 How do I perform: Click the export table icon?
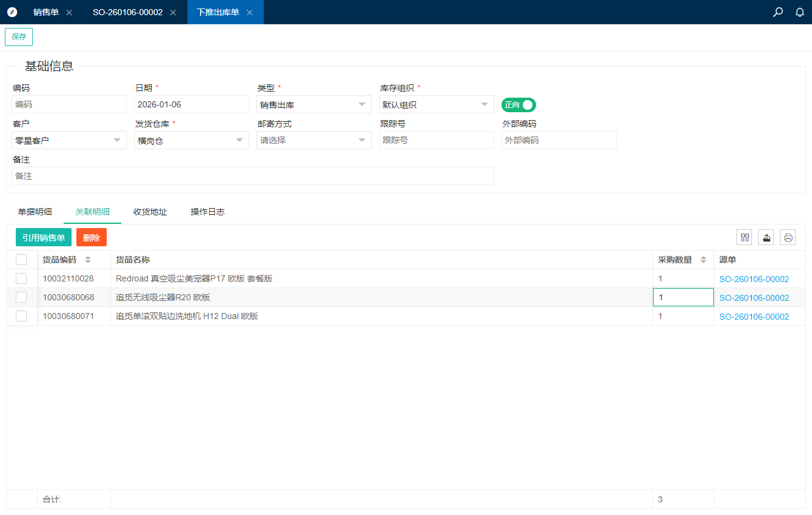point(766,238)
